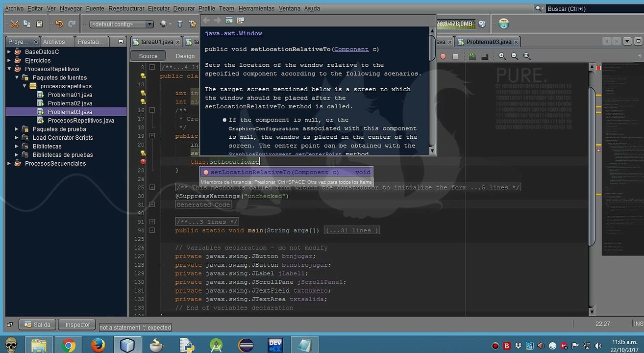This screenshot has width=644, height=353.
Task: Expand the ProcesosSecuenciales project node
Action: tap(9, 164)
